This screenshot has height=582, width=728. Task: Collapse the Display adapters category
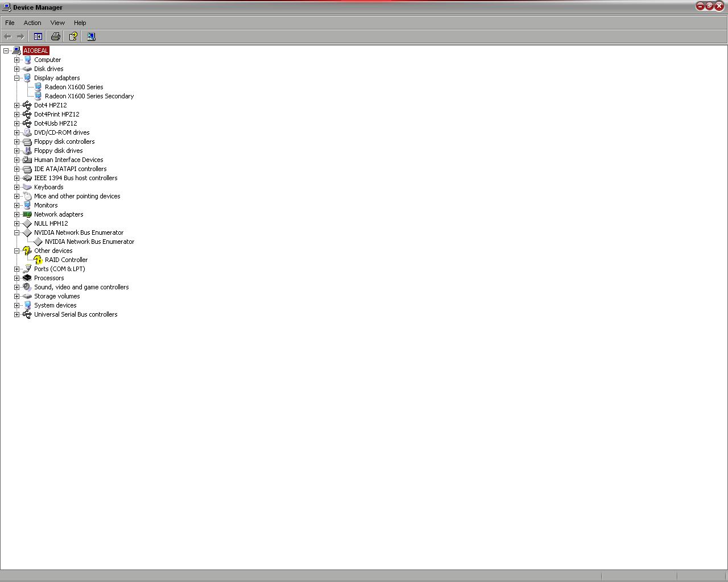pos(17,78)
